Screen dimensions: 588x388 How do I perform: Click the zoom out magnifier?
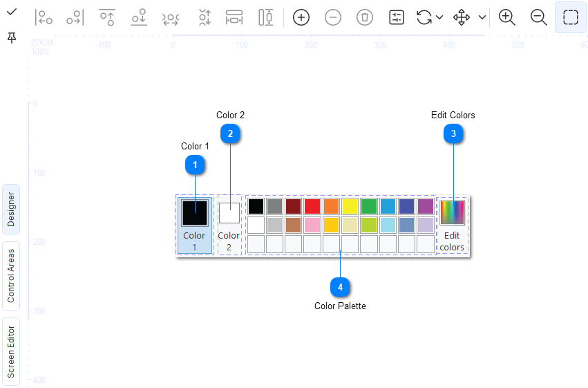pyautogui.click(x=539, y=17)
